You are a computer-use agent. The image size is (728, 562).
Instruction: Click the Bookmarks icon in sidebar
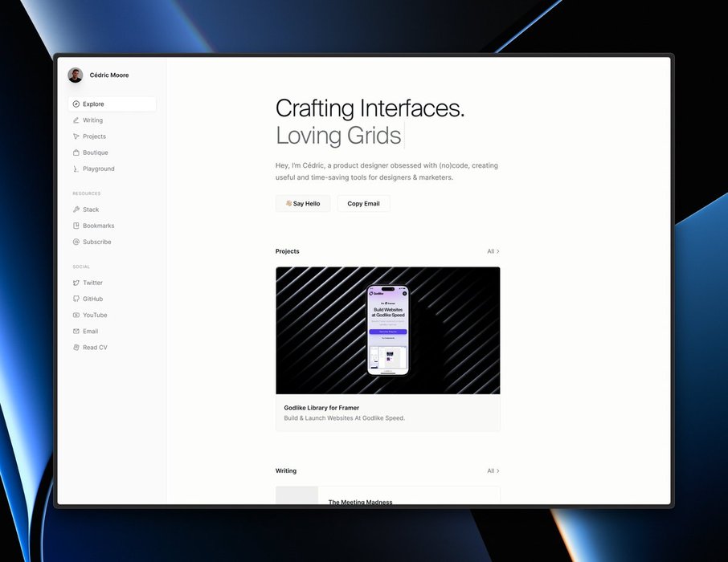(x=76, y=226)
